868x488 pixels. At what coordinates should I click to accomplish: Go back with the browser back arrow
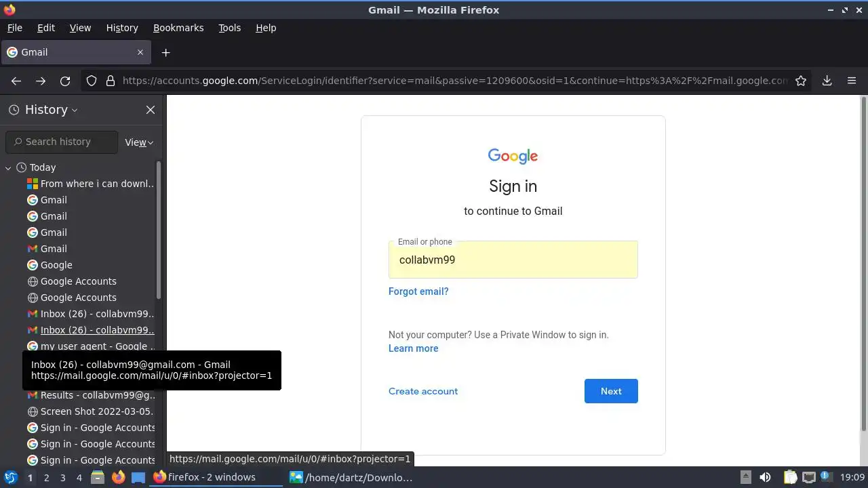click(16, 81)
